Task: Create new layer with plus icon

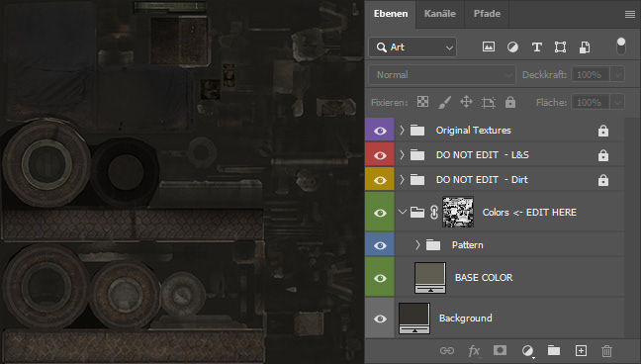Action: 581,350
